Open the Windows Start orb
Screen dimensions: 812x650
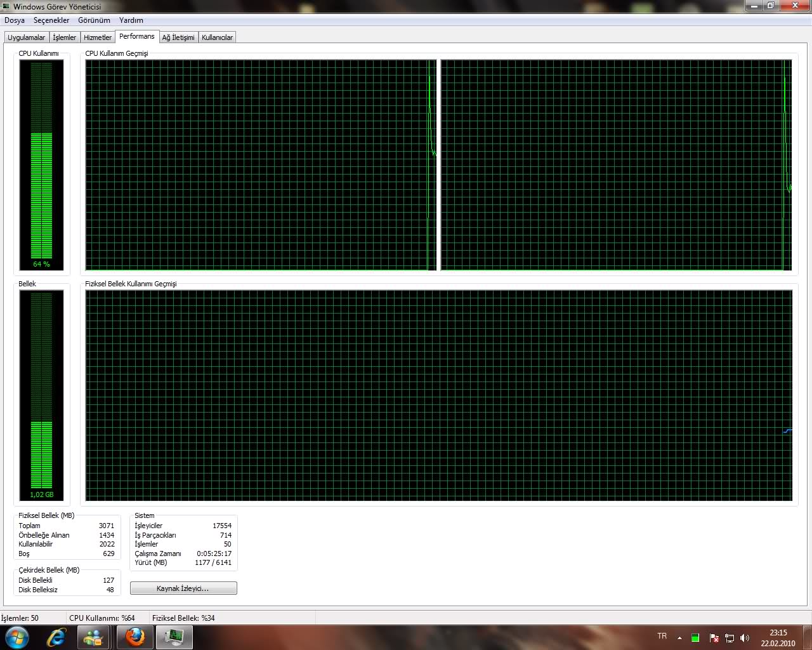(x=17, y=637)
